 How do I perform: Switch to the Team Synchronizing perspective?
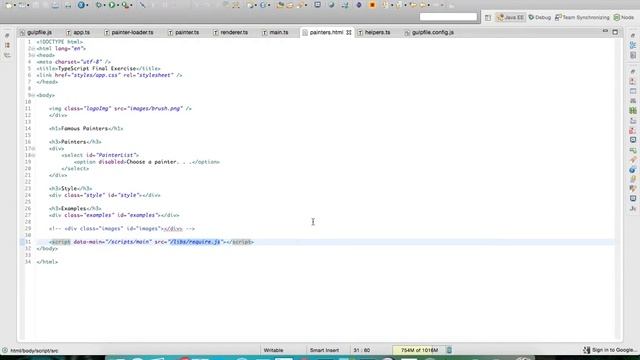coord(582,18)
